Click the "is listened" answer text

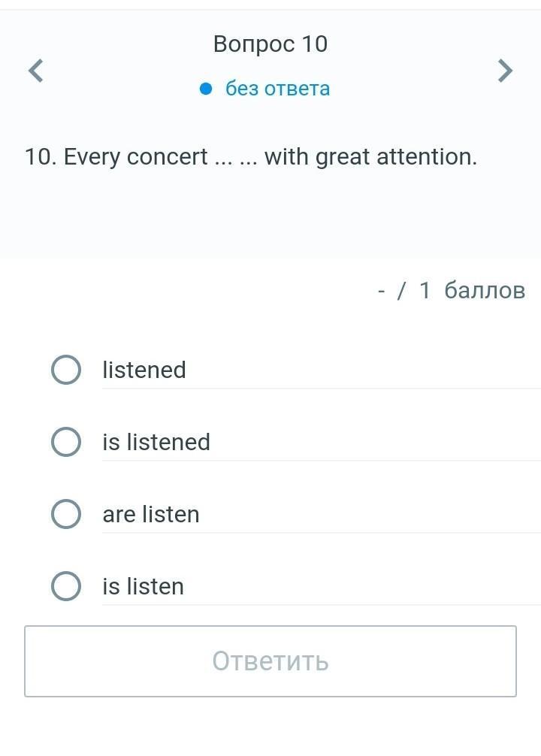(x=156, y=442)
